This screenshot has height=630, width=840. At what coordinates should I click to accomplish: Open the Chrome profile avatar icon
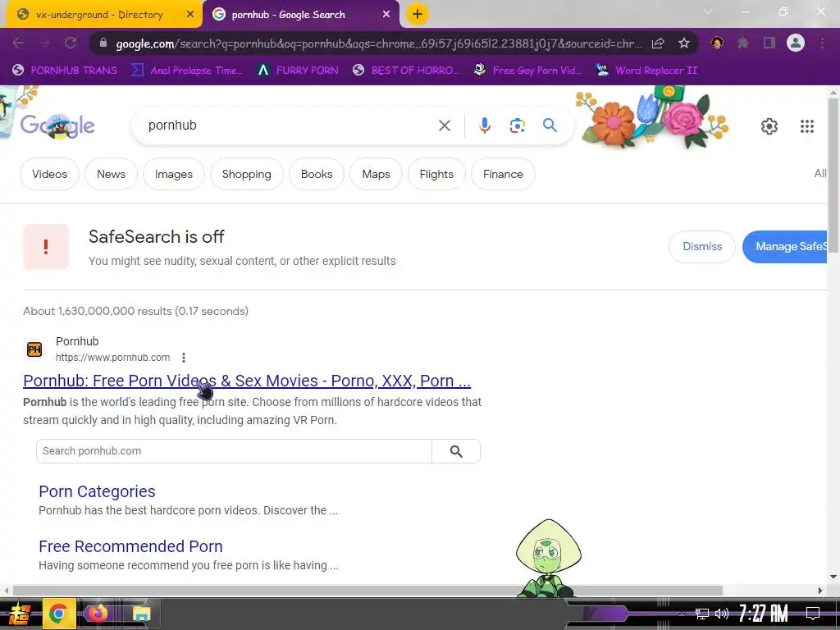tap(796, 43)
